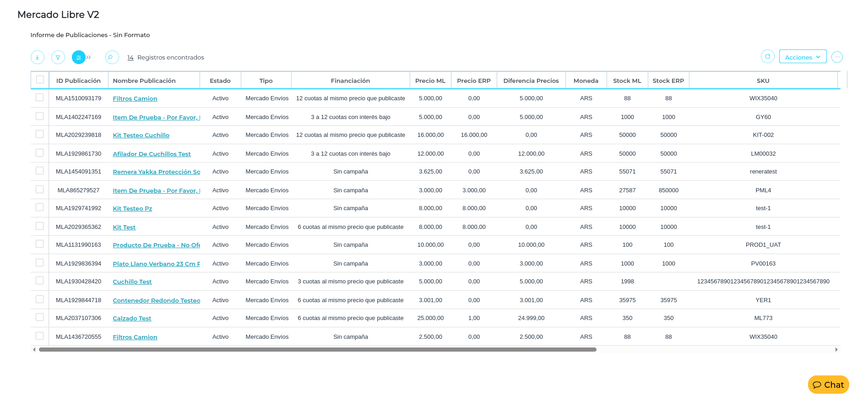The image size is (868, 407).
Task: Select the checkbox for MLA1929844718
Action: (40, 299)
